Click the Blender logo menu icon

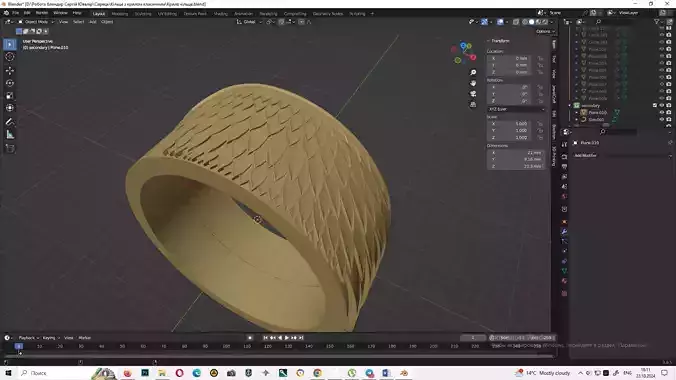pyautogui.click(x=6, y=13)
